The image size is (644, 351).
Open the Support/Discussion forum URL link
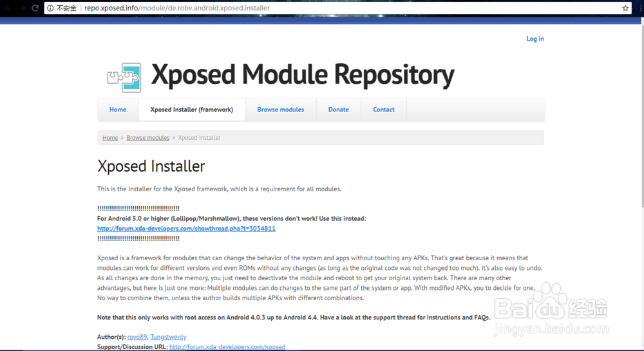point(227,347)
